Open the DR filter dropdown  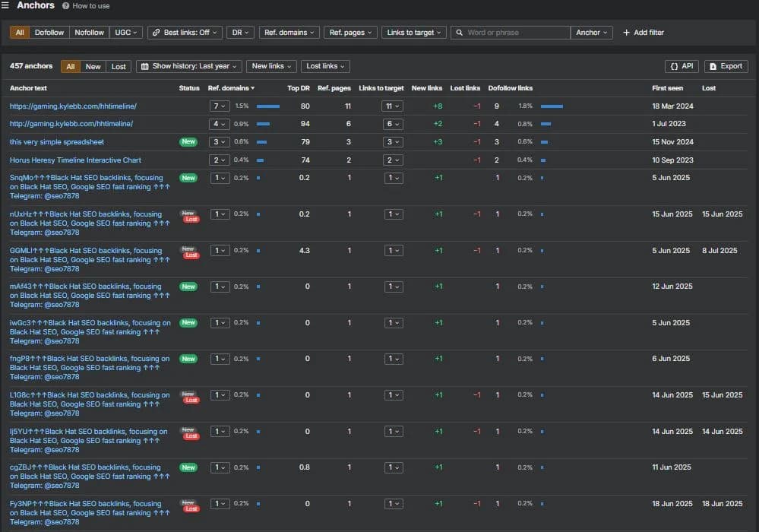pos(240,33)
